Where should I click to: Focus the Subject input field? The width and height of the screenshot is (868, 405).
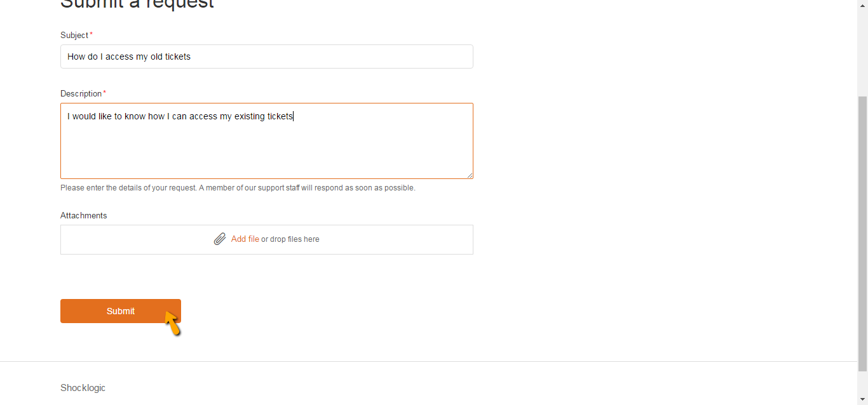pos(267,56)
